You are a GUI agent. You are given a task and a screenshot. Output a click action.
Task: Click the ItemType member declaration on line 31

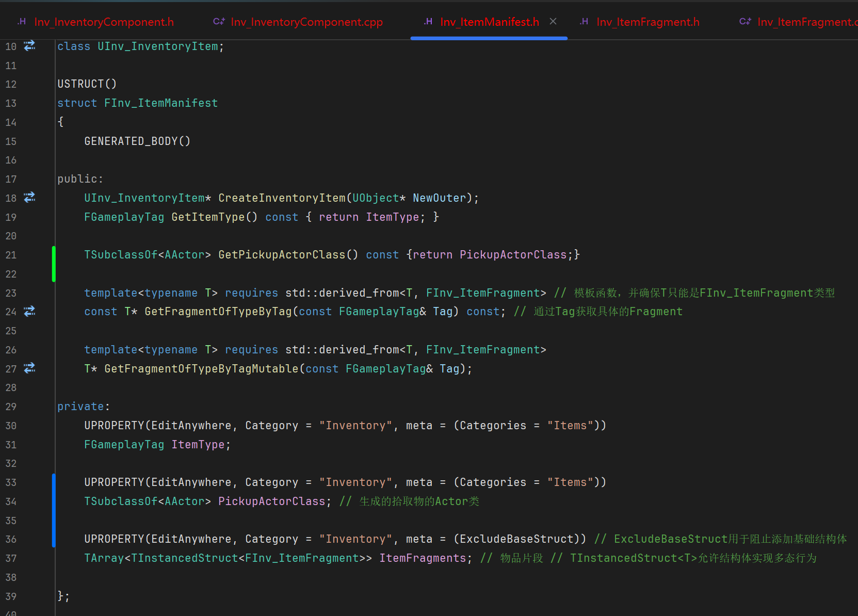(x=198, y=445)
